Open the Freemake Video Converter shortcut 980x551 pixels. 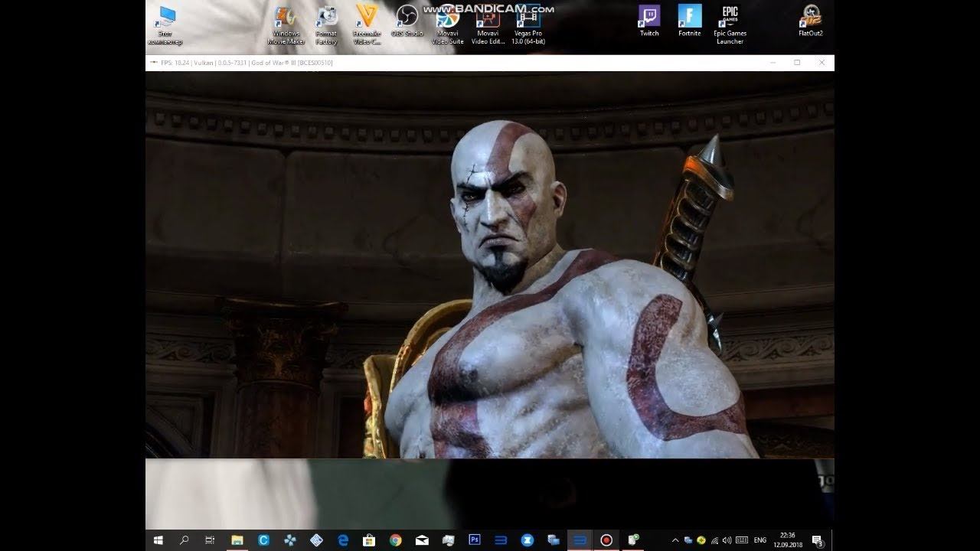[x=367, y=24]
